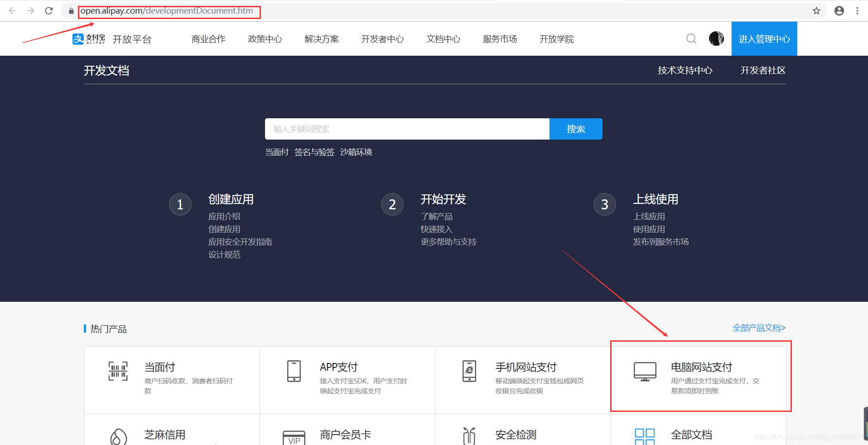Click the lock icon in the address bar

[x=71, y=11]
